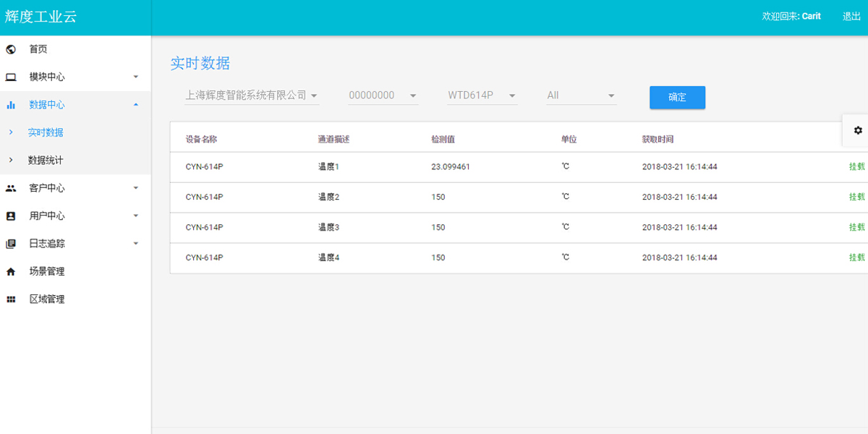The image size is (868, 434).
Task: Click the people icon for 客户中心
Action: click(11, 188)
